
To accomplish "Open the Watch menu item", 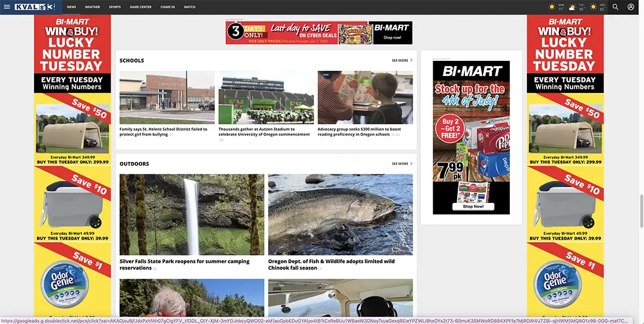I will (x=189, y=7).
